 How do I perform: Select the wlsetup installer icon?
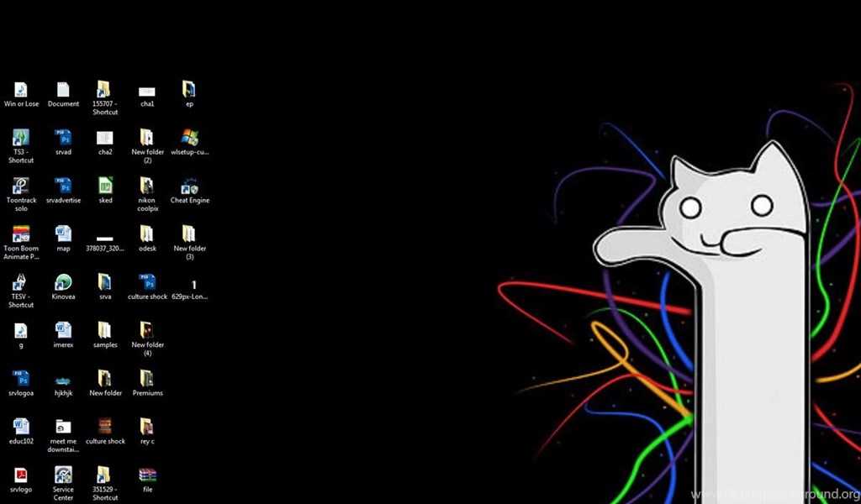pyautogui.click(x=189, y=138)
